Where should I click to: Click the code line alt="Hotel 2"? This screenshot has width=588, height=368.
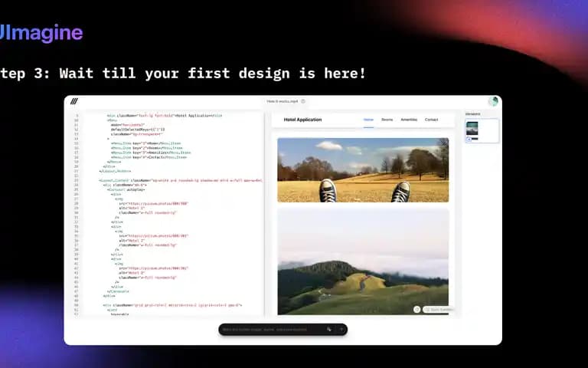click(132, 241)
